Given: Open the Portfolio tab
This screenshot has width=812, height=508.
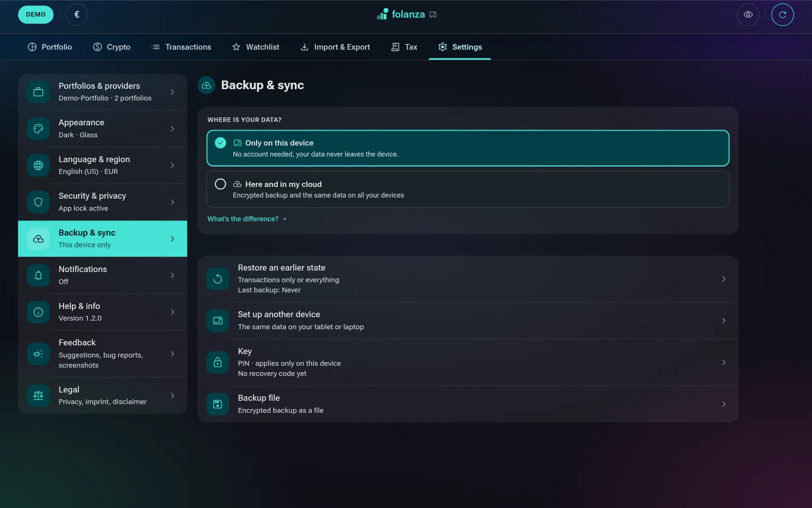Looking at the screenshot, I should [50, 47].
